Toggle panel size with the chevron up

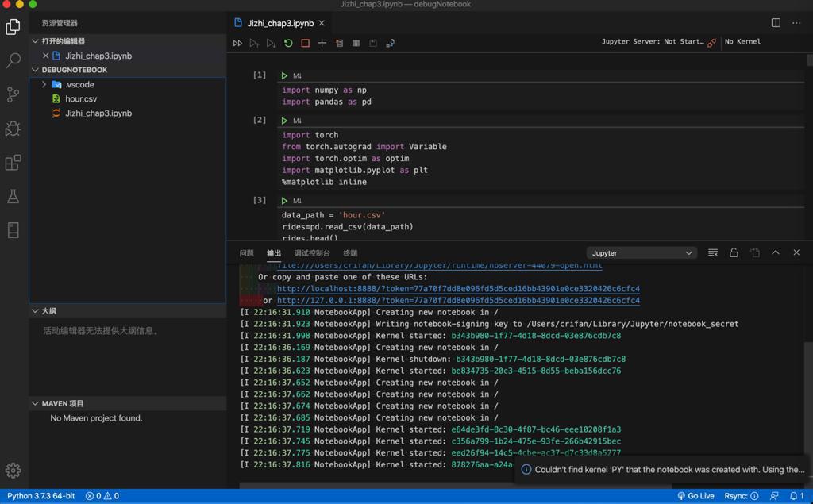point(776,252)
